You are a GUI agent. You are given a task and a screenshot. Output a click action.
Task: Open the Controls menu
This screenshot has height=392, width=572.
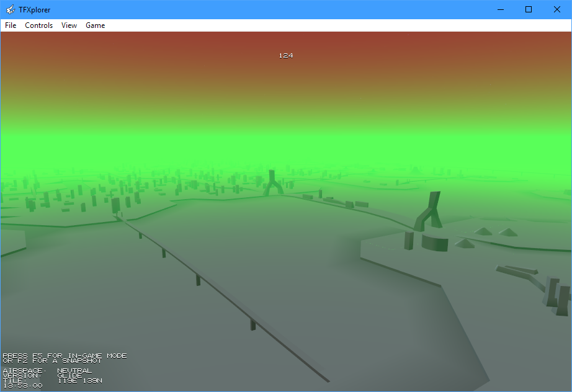click(x=38, y=25)
